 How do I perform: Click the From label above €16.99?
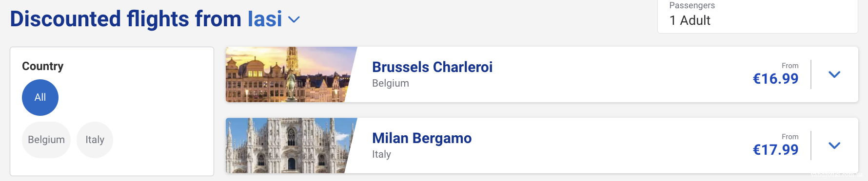click(x=790, y=66)
